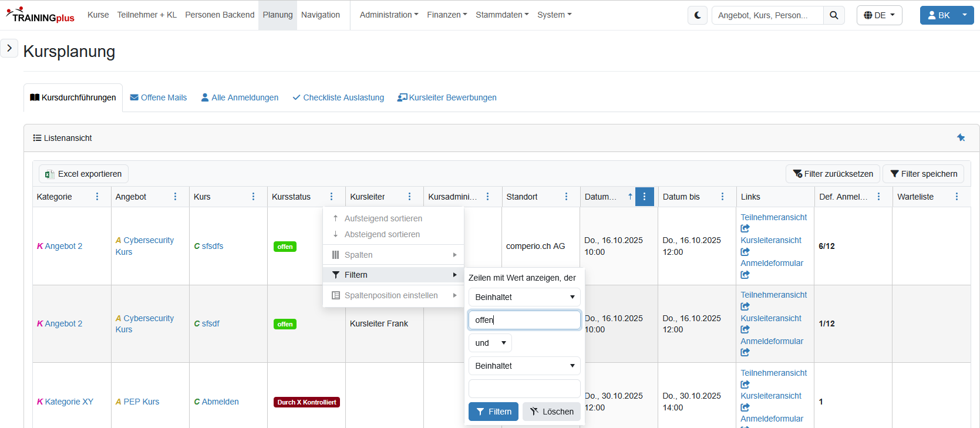The image size is (980, 428).
Task: Open the 'und' logic dropdown
Action: click(x=490, y=343)
